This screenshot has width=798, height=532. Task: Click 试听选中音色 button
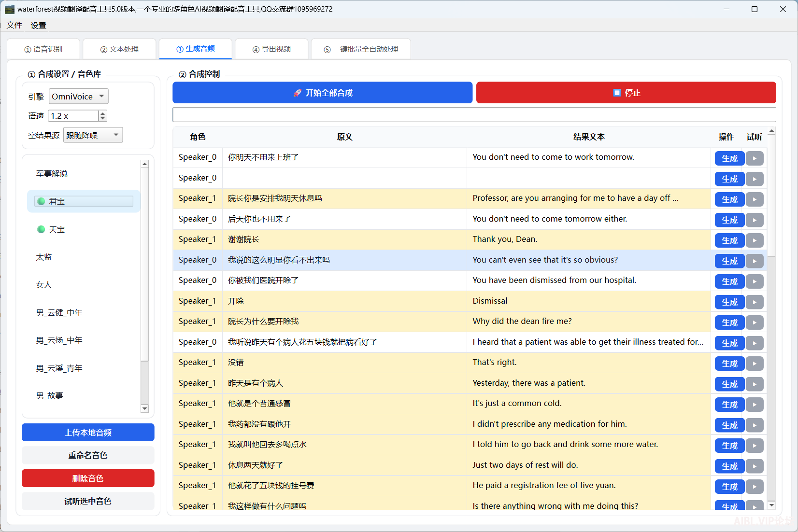pyautogui.click(x=88, y=501)
